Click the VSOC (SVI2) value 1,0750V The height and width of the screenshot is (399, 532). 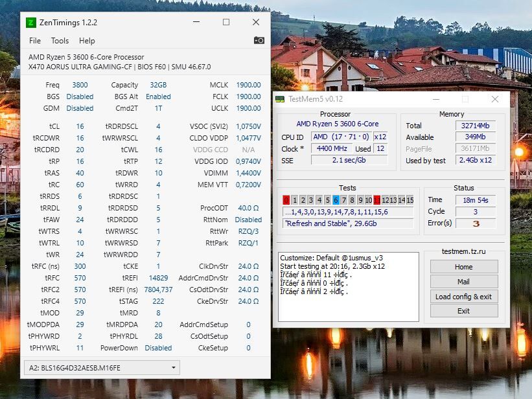click(248, 126)
